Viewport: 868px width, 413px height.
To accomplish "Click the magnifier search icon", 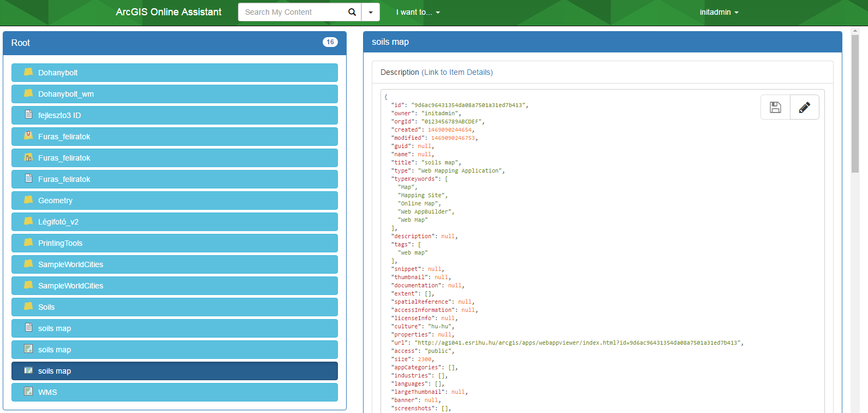I will pyautogui.click(x=352, y=12).
